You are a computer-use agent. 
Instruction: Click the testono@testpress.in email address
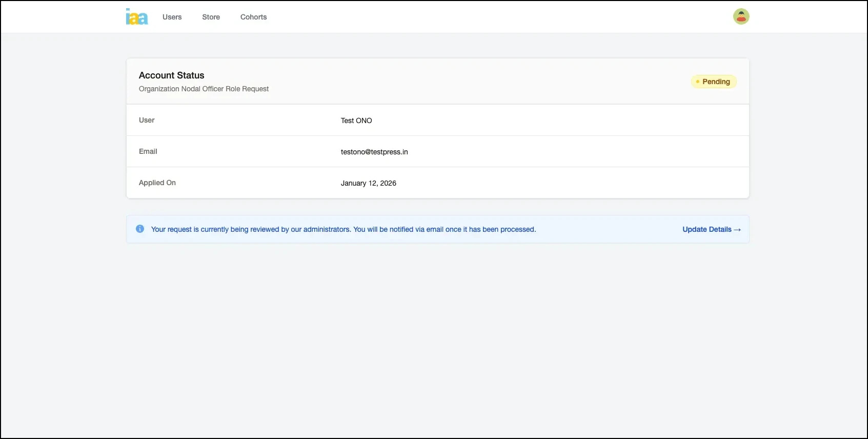(374, 152)
